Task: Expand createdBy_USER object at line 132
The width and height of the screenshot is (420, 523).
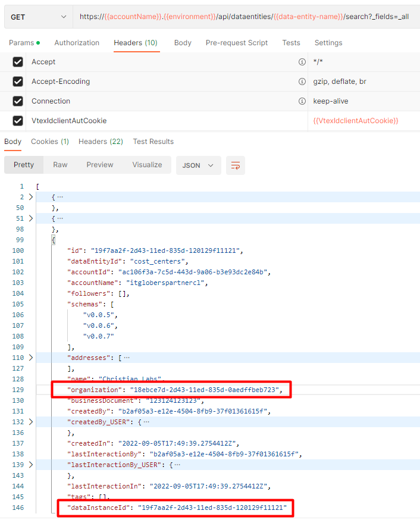Action: tap(31, 422)
